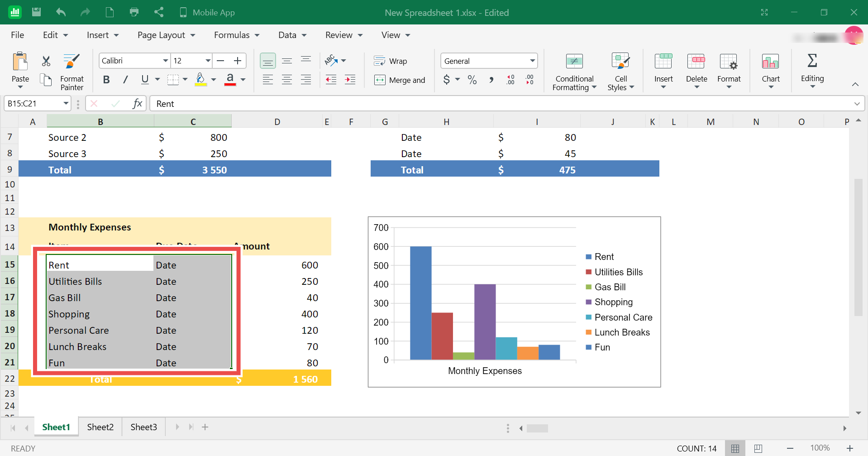Activate the Format Painter tool
This screenshot has height=456, width=868.
click(72, 72)
